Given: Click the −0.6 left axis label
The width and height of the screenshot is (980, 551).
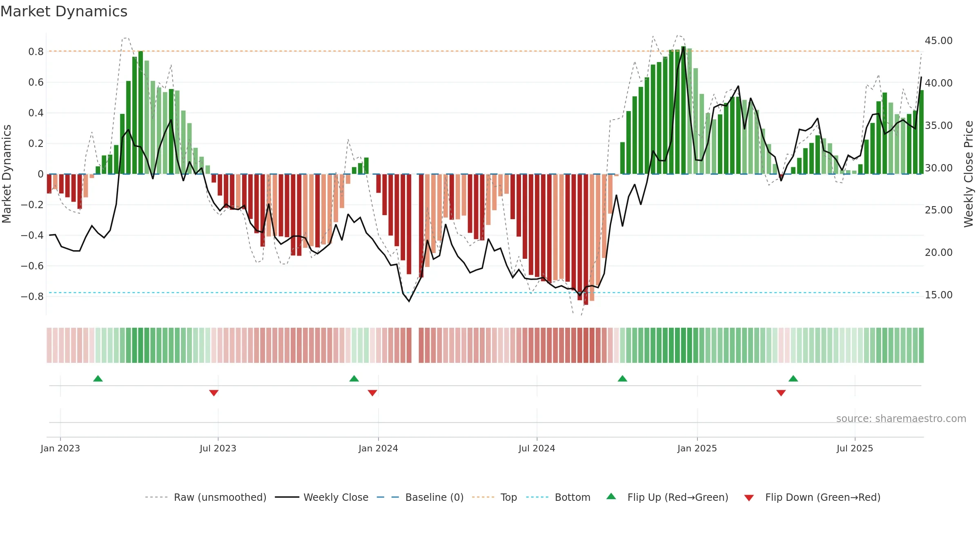Looking at the screenshot, I should [x=32, y=266].
